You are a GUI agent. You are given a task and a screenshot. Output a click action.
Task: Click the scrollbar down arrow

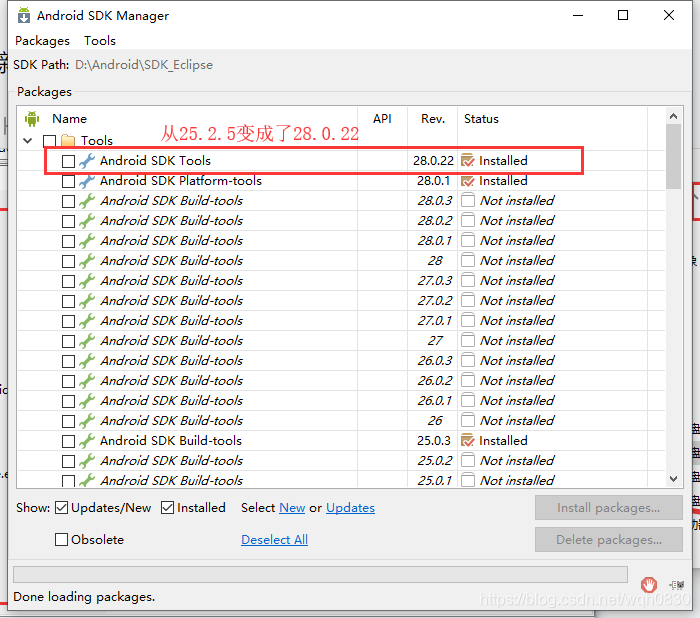click(x=673, y=479)
